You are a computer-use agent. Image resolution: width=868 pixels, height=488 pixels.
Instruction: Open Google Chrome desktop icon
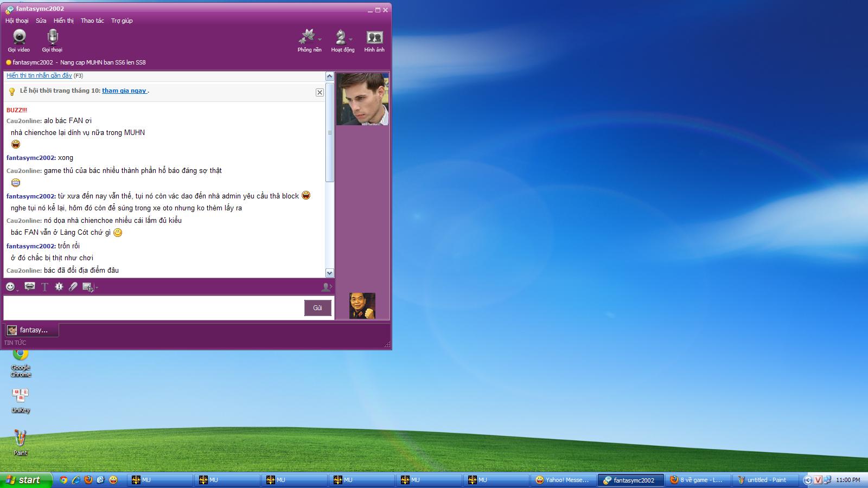(x=21, y=363)
